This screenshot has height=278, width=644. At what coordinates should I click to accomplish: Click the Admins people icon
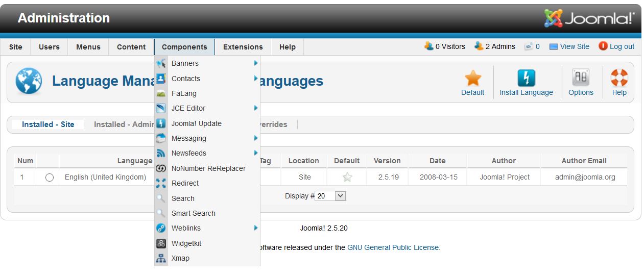(479, 46)
